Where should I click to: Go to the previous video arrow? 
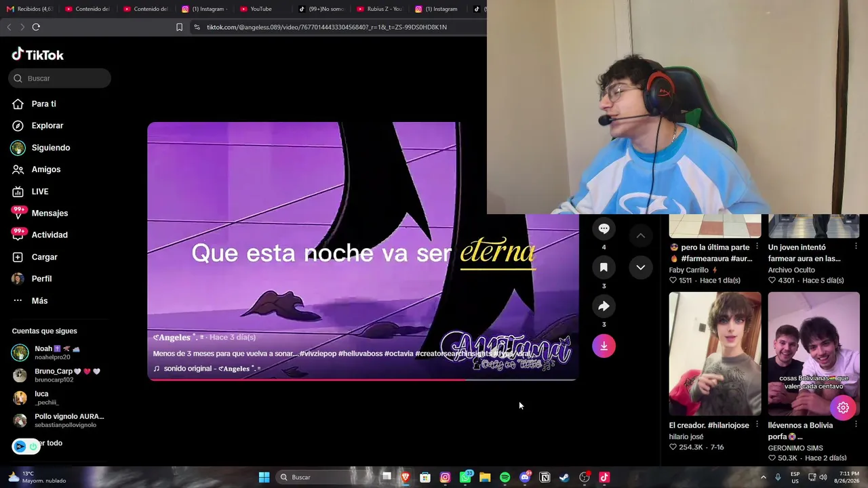pos(641,236)
